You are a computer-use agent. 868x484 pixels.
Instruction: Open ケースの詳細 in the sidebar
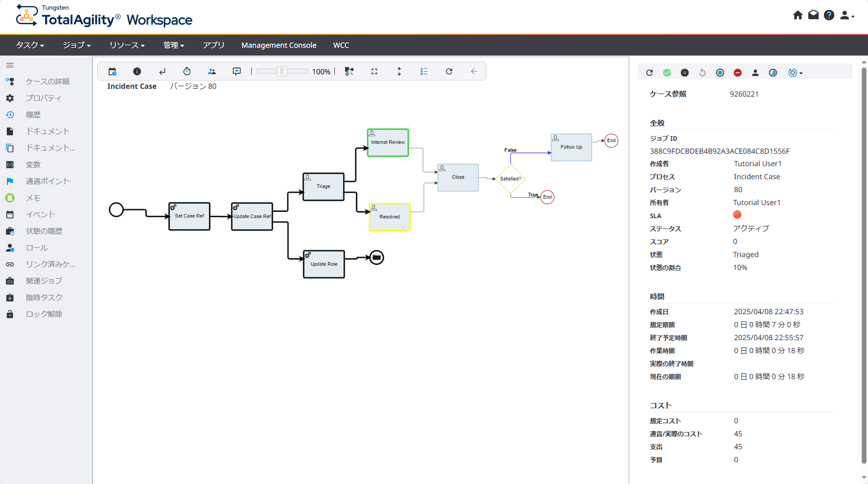47,82
